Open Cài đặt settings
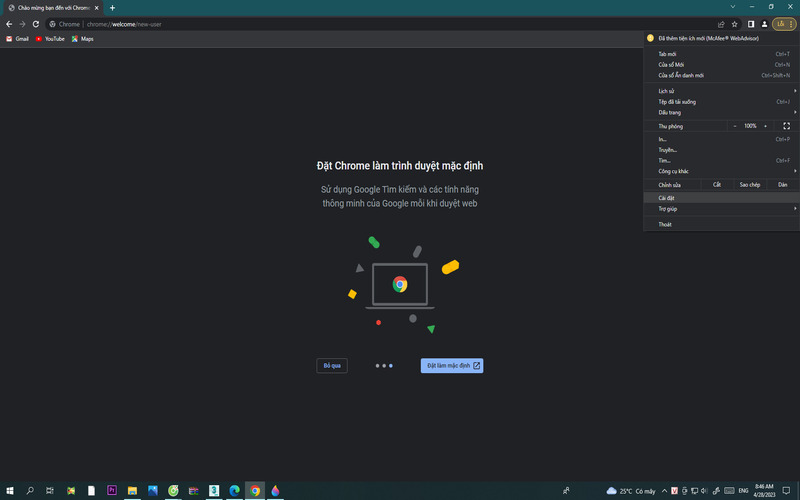Screen dimensions: 800x500 pyautogui.click(x=721, y=198)
